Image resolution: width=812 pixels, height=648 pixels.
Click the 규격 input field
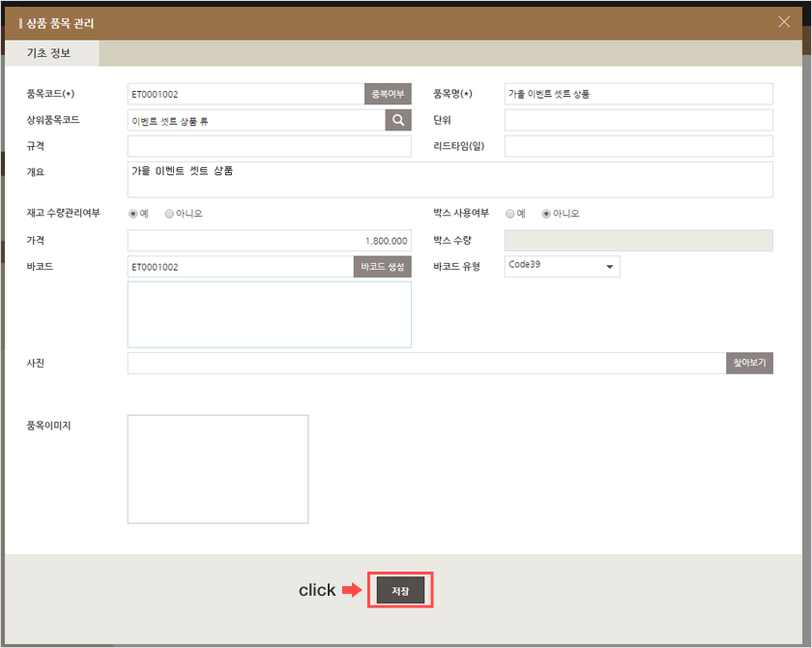(270, 146)
